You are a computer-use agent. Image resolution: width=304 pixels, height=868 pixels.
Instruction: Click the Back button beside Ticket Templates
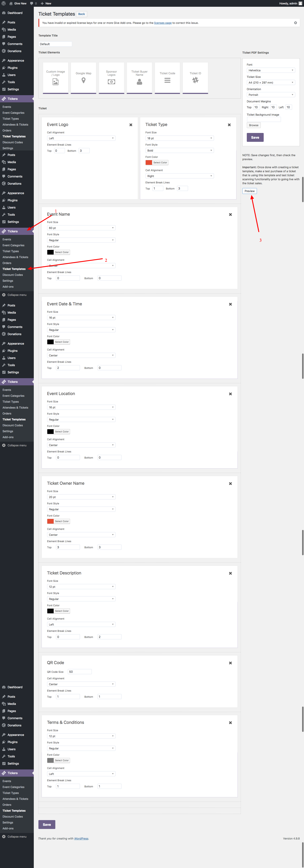[81, 14]
